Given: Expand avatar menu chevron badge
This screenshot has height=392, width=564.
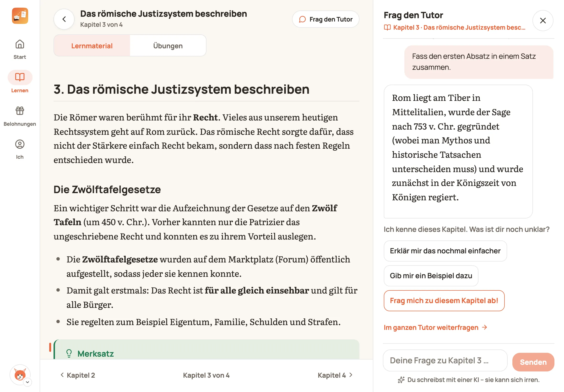Looking at the screenshot, I should tap(27, 382).
